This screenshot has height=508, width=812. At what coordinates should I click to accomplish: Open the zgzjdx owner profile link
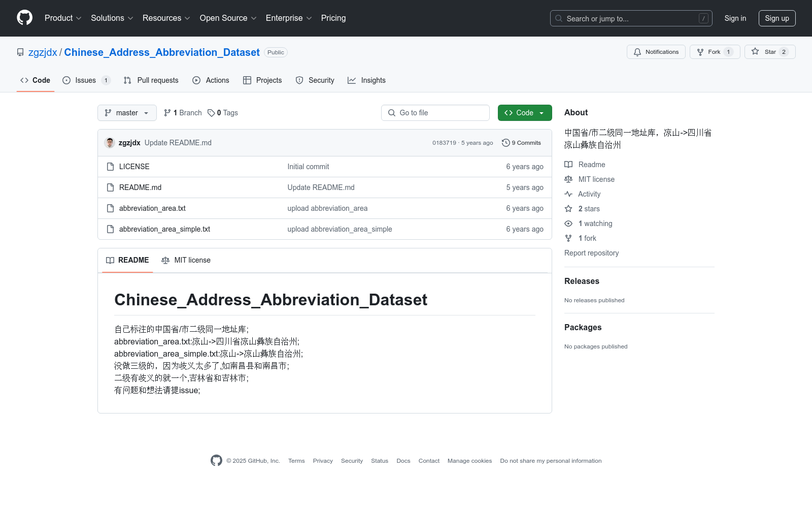click(43, 52)
